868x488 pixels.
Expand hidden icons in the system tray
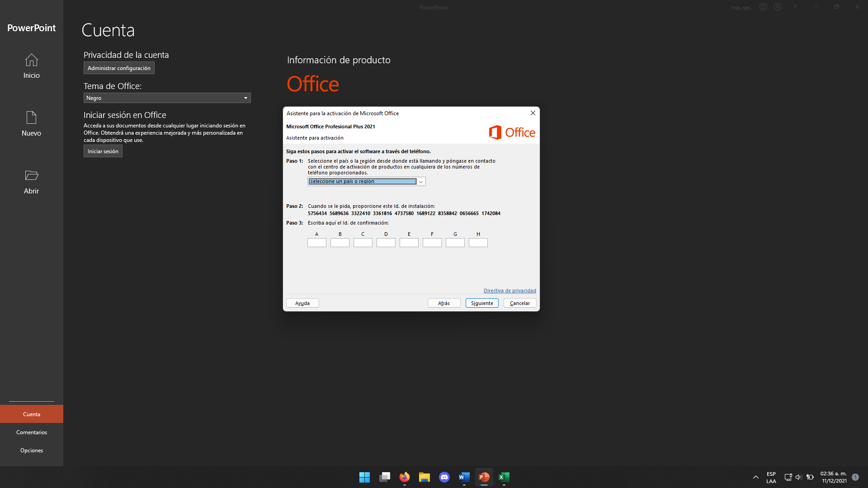tap(756, 477)
